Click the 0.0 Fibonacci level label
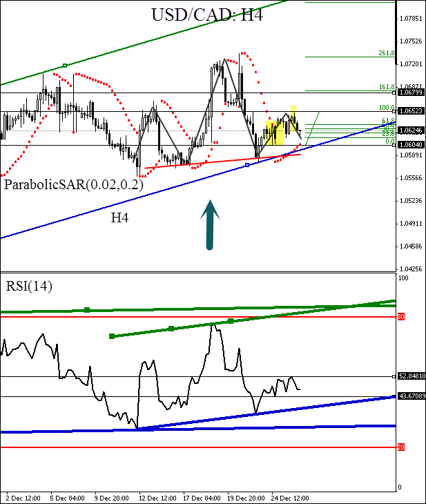The width and height of the screenshot is (426, 504). [390, 142]
